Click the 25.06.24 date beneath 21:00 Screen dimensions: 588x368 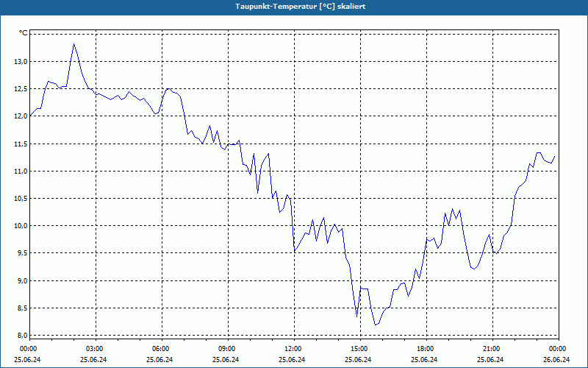[x=490, y=359]
